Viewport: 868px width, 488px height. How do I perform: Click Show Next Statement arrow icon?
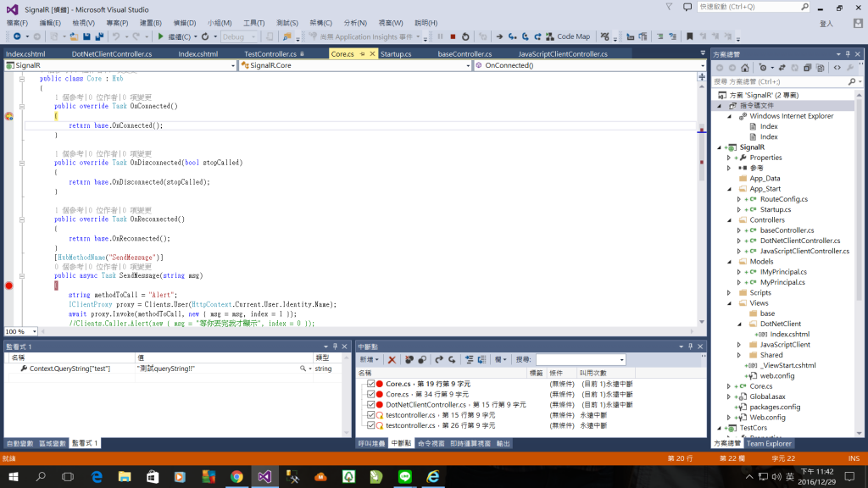pos(499,36)
